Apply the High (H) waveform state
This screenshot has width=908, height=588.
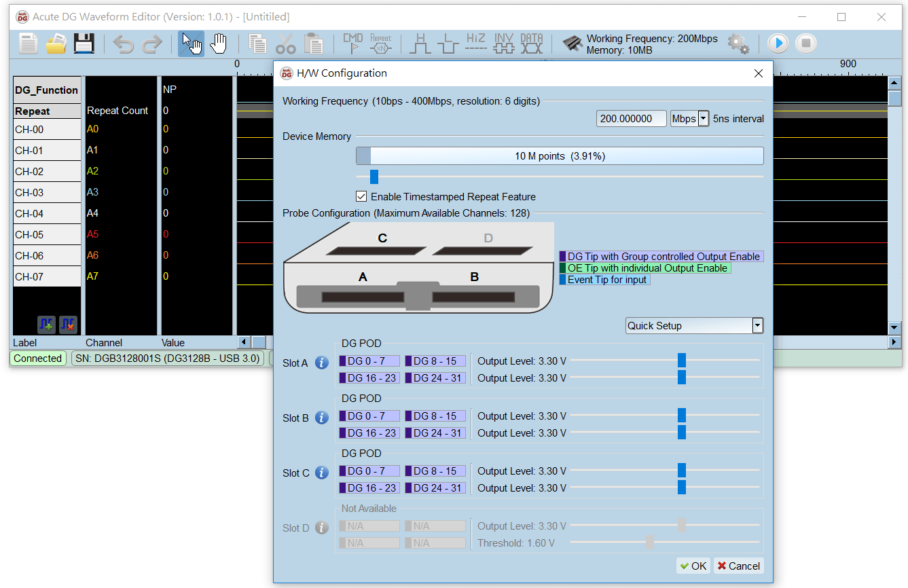pos(420,43)
